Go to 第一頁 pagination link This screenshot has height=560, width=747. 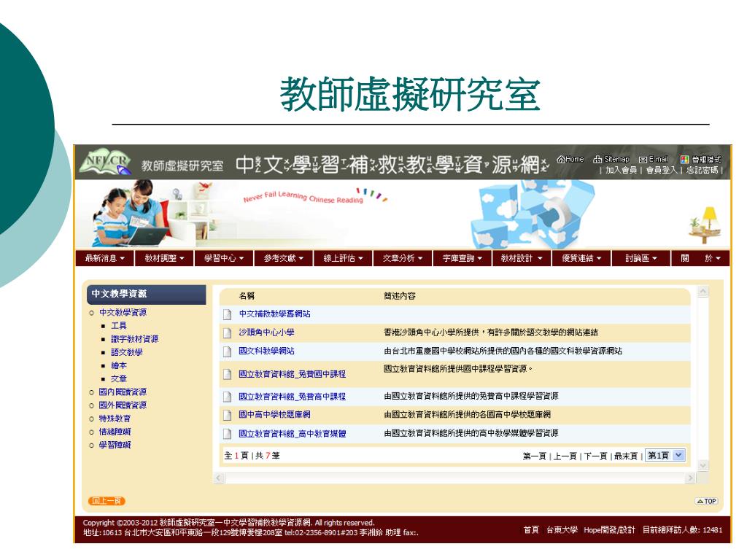(534, 456)
